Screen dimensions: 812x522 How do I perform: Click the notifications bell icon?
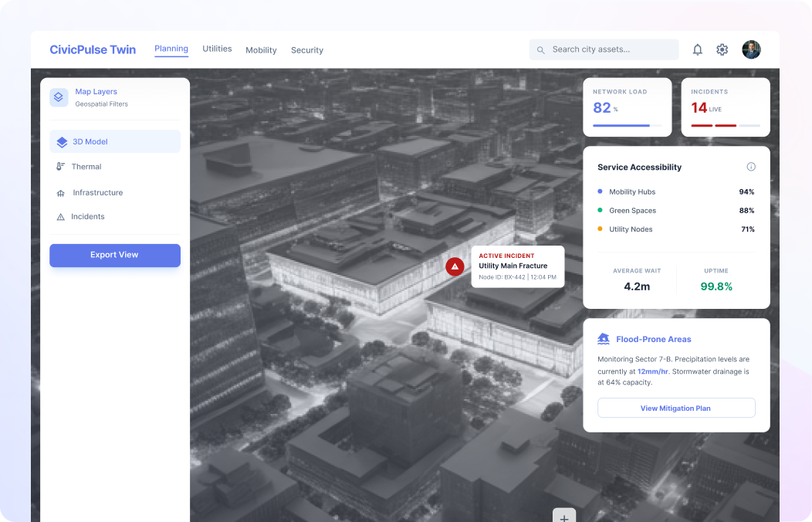(697, 49)
